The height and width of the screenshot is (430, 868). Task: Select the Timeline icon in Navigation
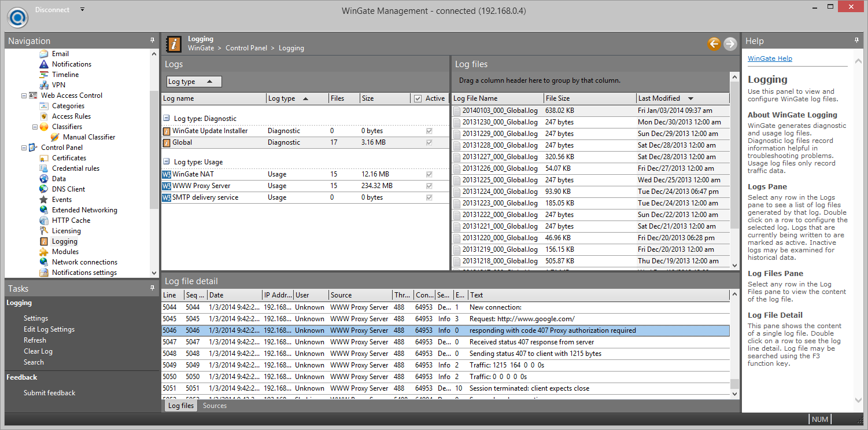coord(44,75)
